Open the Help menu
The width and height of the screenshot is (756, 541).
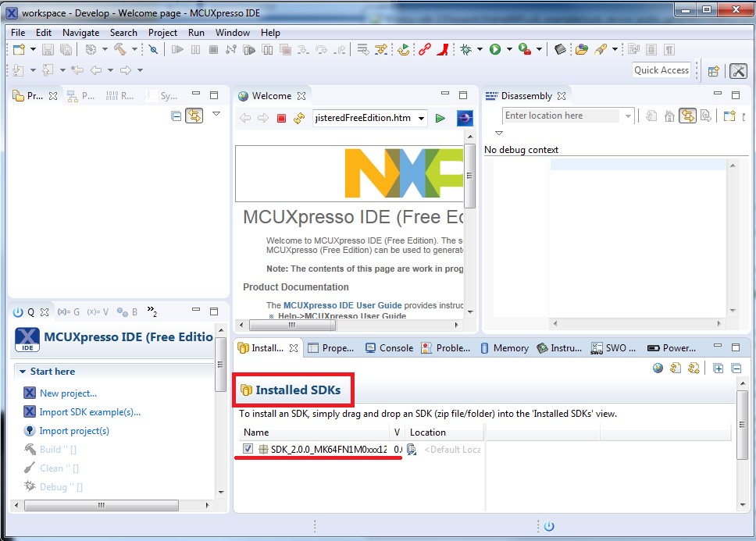(270, 33)
